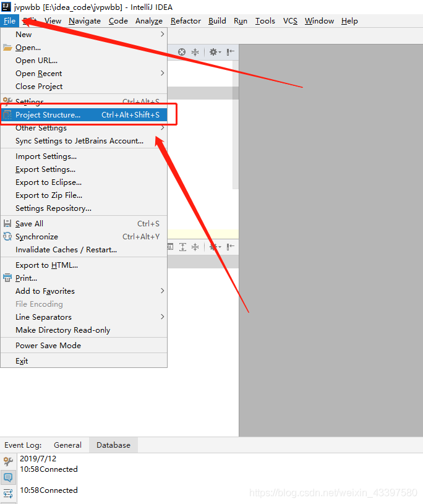This screenshot has height=504, width=423.
Task: Choose Open URL... from File menu
Action: pos(84,61)
